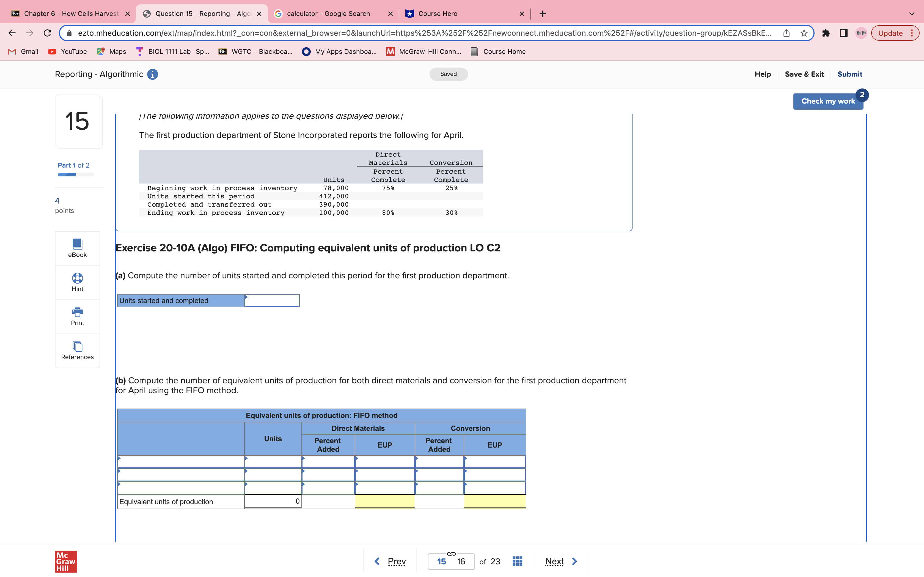Screen dimensions: 924x577
Task: Open the References icon
Action: 77,346
